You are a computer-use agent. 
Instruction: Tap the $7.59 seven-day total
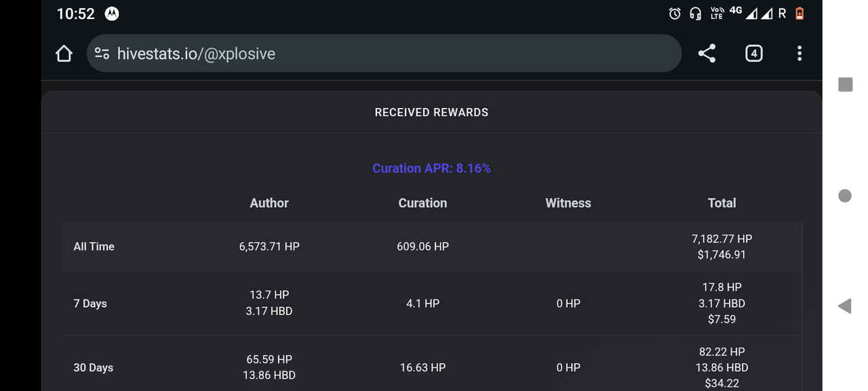click(722, 319)
